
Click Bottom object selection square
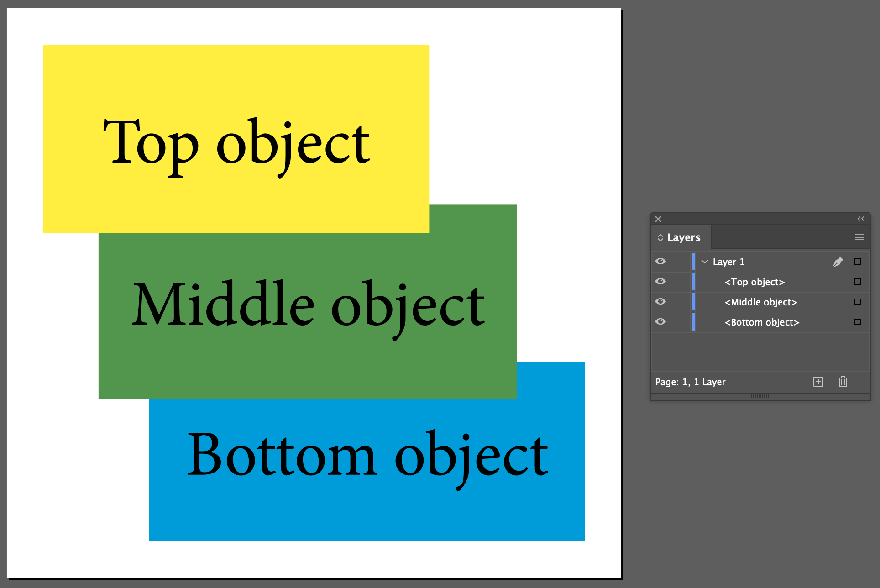pyautogui.click(x=858, y=322)
